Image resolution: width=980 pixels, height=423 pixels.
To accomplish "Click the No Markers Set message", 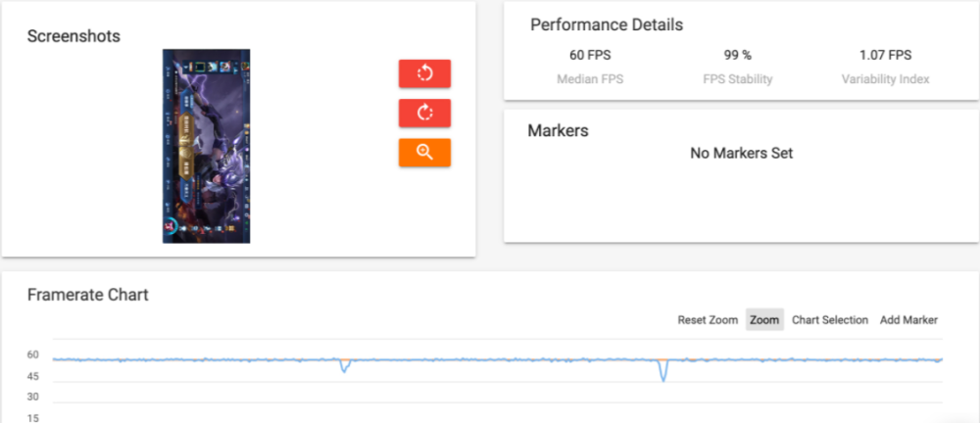I will [x=741, y=153].
